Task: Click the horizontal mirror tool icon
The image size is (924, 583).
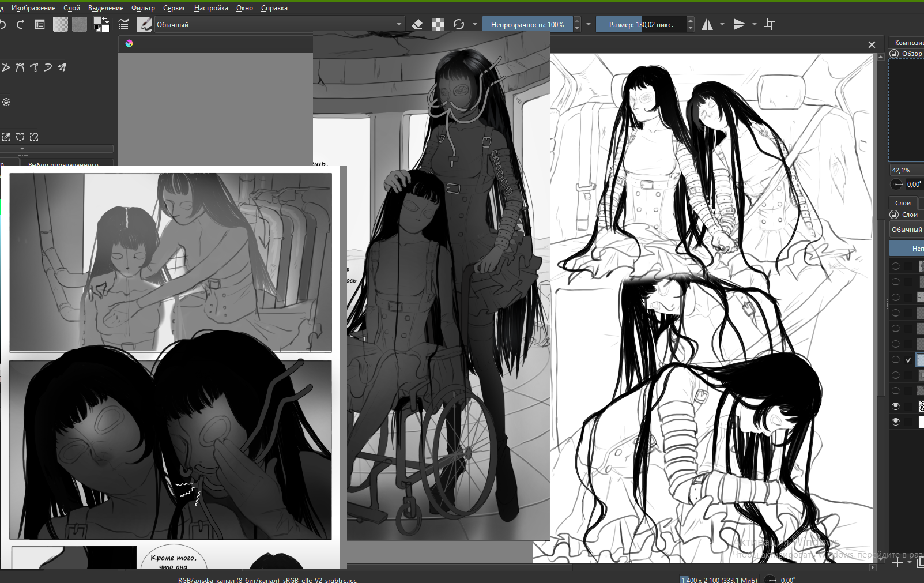Action: coord(707,24)
